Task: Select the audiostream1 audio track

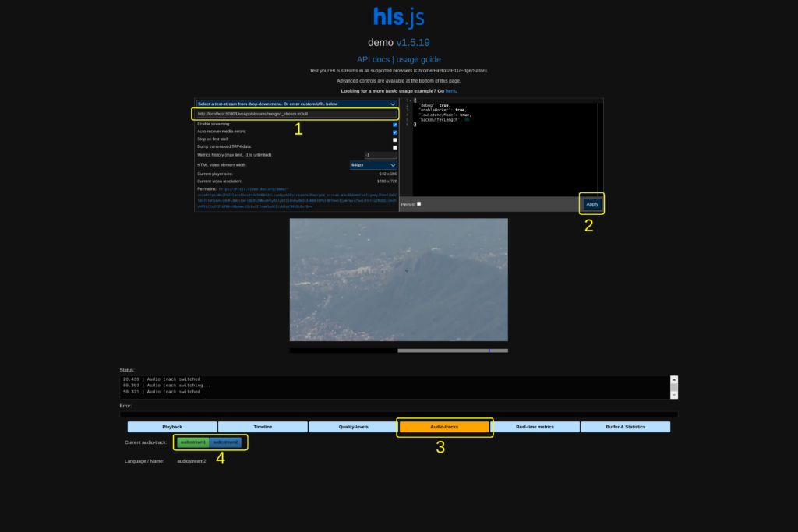Action: 193,442
